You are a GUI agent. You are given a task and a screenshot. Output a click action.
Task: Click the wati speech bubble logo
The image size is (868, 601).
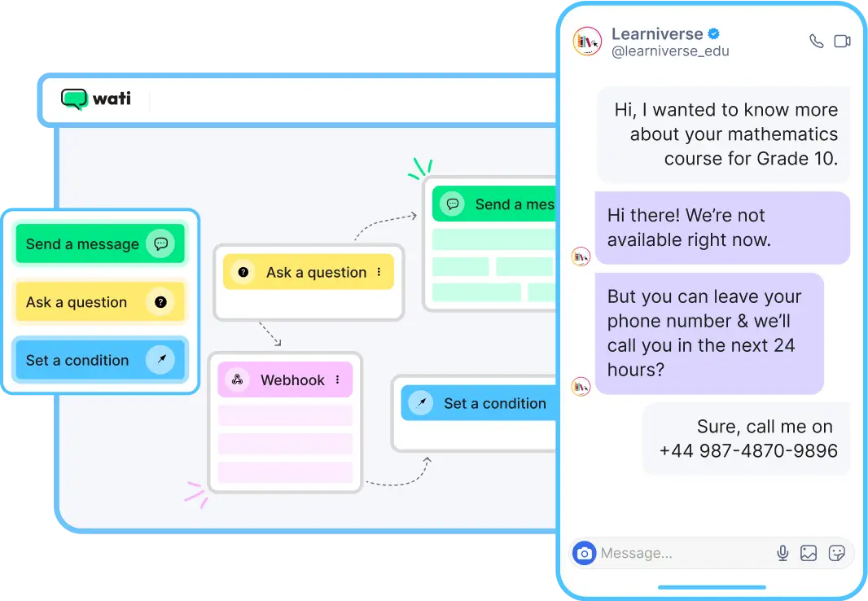[x=74, y=99]
